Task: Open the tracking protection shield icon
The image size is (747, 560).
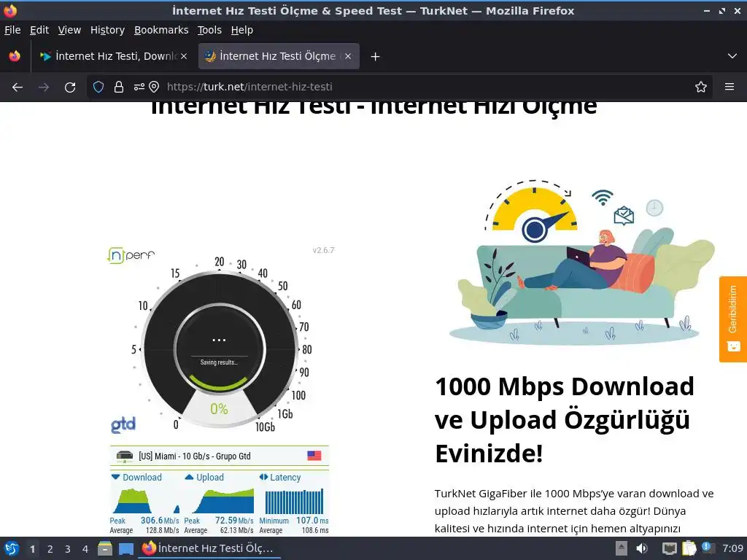Action: pos(98,87)
